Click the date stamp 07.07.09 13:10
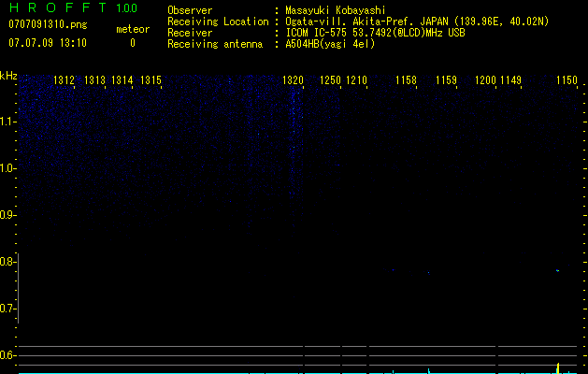 (x=48, y=43)
